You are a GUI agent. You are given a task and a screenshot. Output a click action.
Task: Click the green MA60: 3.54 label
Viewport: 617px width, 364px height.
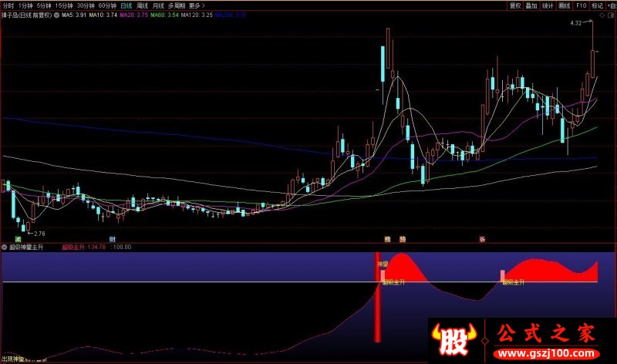click(164, 15)
